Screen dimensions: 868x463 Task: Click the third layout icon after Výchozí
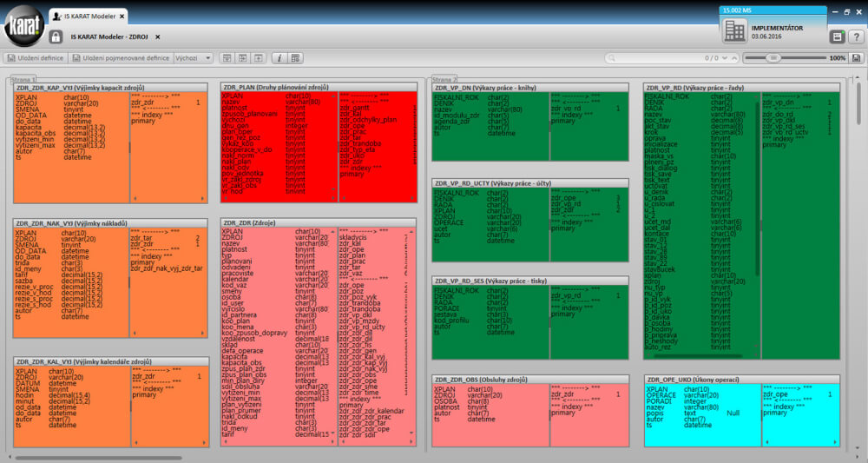click(x=259, y=57)
